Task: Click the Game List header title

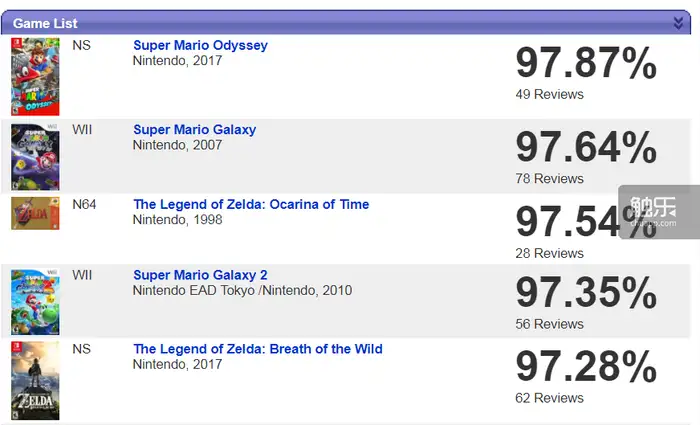Action: [x=45, y=23]
